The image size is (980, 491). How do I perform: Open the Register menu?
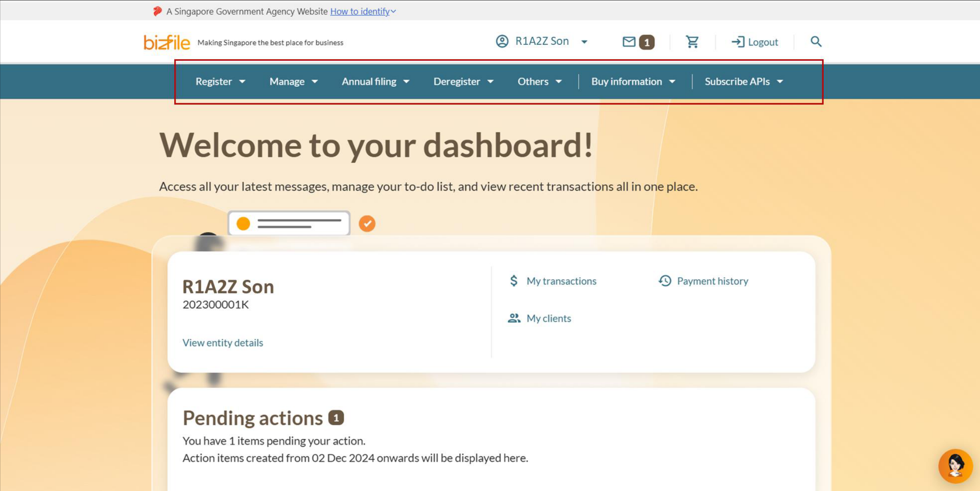(x=213, y=81)
